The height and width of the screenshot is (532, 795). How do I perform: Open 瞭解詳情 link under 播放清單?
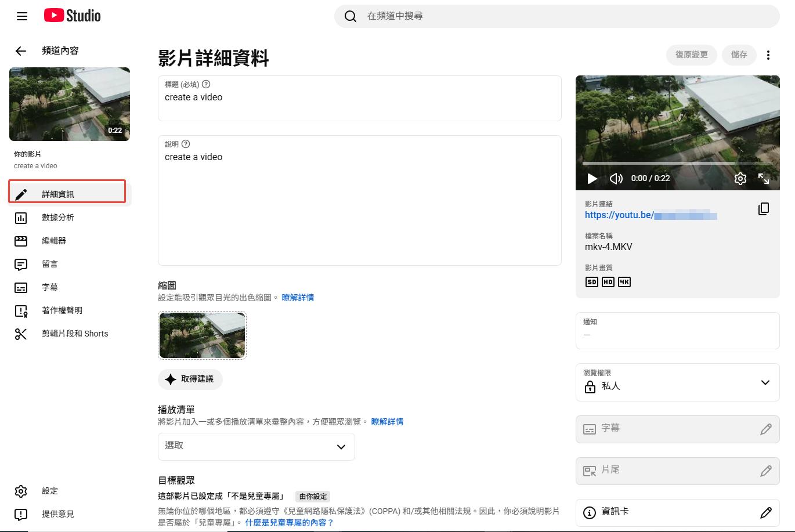point(387,422)
